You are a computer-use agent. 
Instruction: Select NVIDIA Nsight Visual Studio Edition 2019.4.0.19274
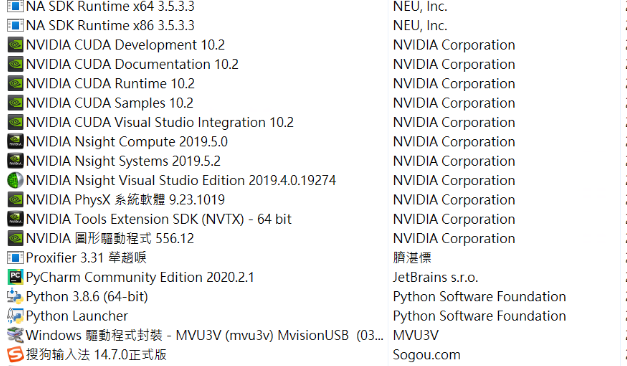[181, 180]
